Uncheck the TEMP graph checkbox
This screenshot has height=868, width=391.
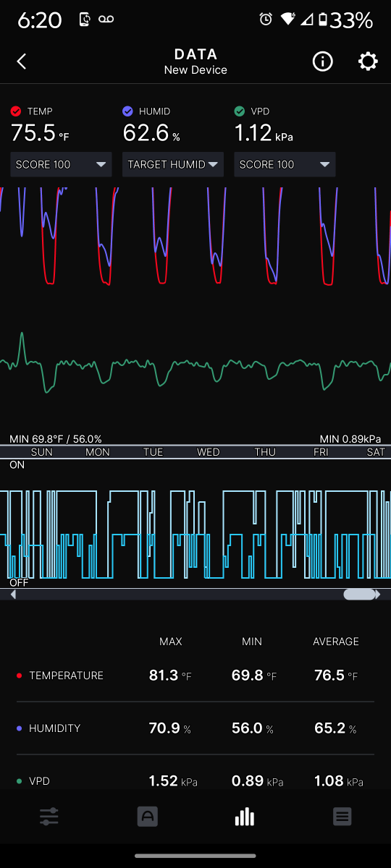point(16,111)
